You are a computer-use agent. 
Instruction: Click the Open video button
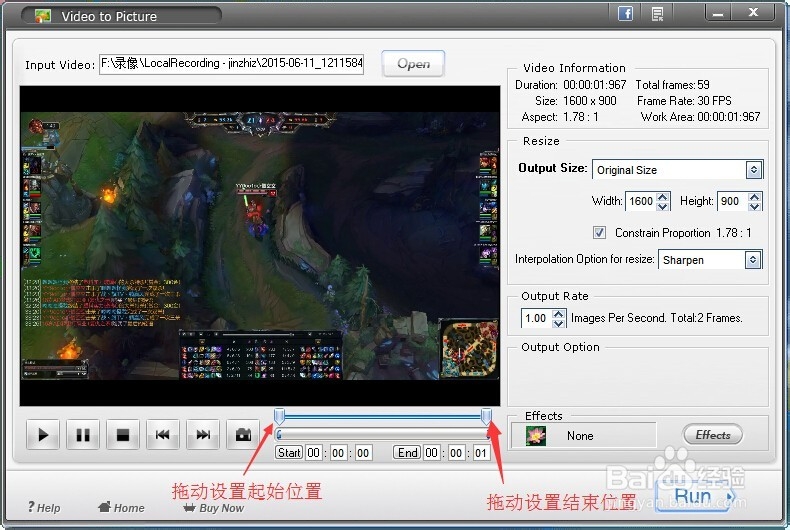pyautogui.click(x=413, y=63)
